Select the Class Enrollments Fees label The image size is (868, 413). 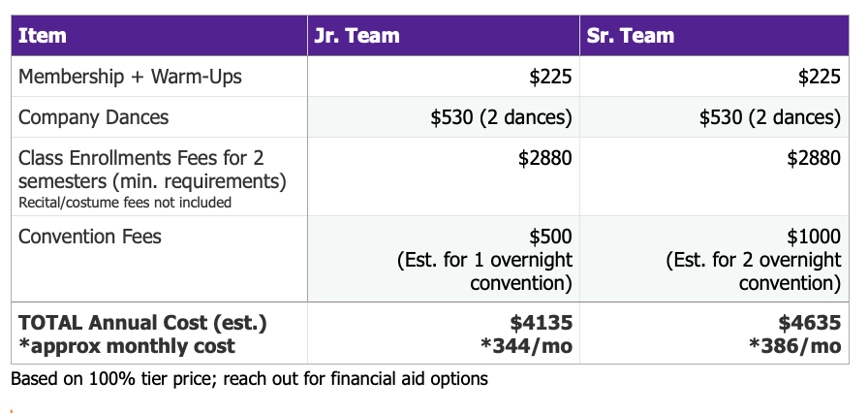point(152,170)
